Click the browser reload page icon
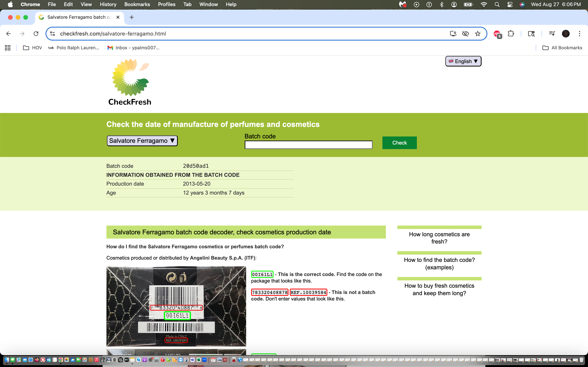This screenshot has width=588, height=367. coord(36,34)
